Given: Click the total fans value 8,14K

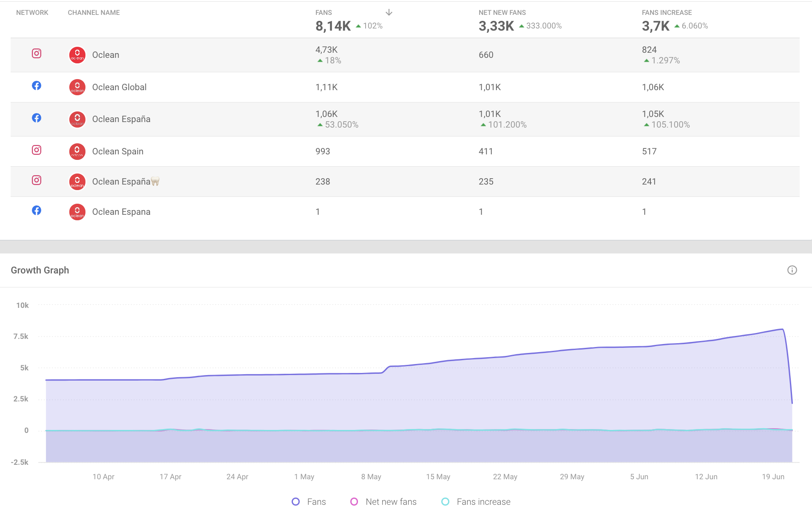Looking at the screenshot, I should (333, 26).
